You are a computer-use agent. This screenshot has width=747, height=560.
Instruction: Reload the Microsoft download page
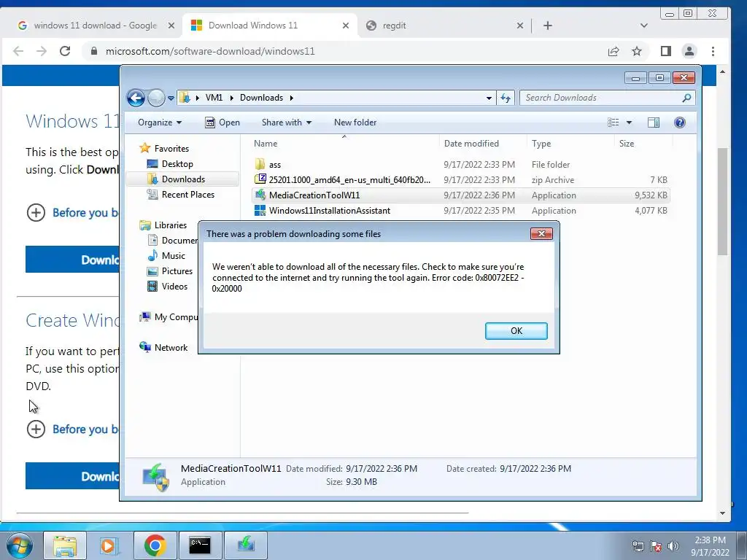[65, 51]
